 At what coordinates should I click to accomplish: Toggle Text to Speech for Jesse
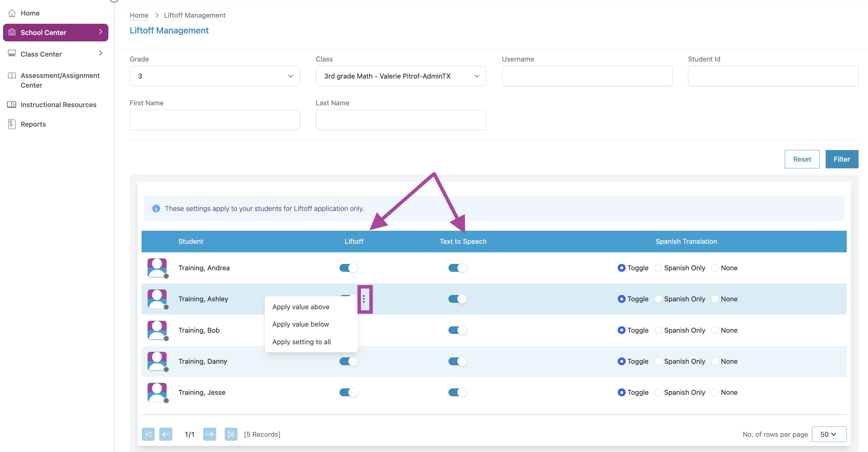[457, 392]
